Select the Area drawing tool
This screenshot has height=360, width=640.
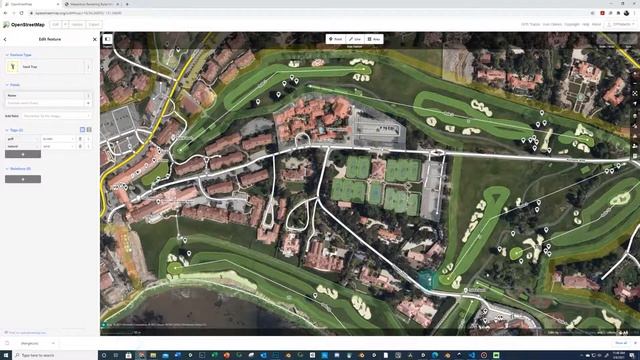click(x=374, y=39)
